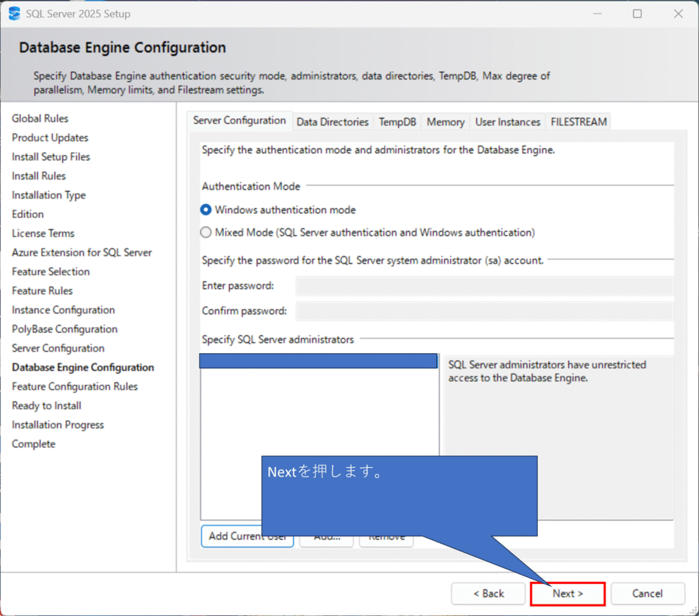
Task: Click Installation Progress step
Action: 58,425
